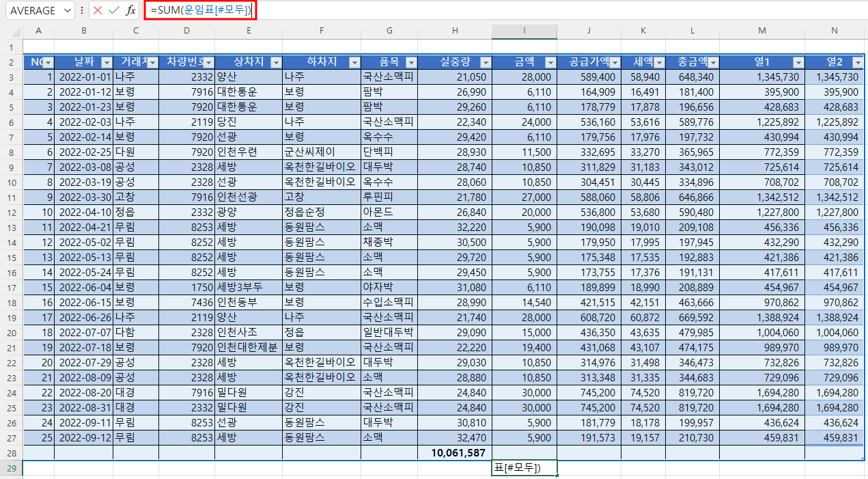The width and height of the screenshot is (868, 479).
Task: Click cell 채종박 in 품목 column
Action: 391,243
